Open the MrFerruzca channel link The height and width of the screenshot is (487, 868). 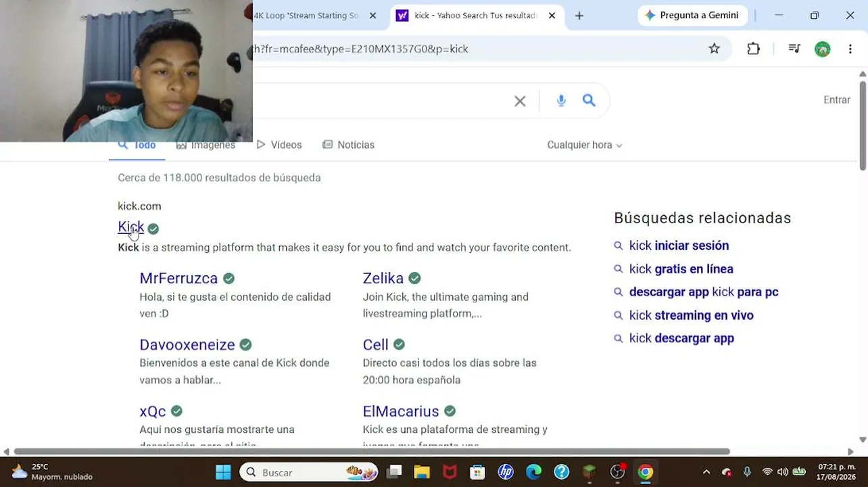point(178,278)
